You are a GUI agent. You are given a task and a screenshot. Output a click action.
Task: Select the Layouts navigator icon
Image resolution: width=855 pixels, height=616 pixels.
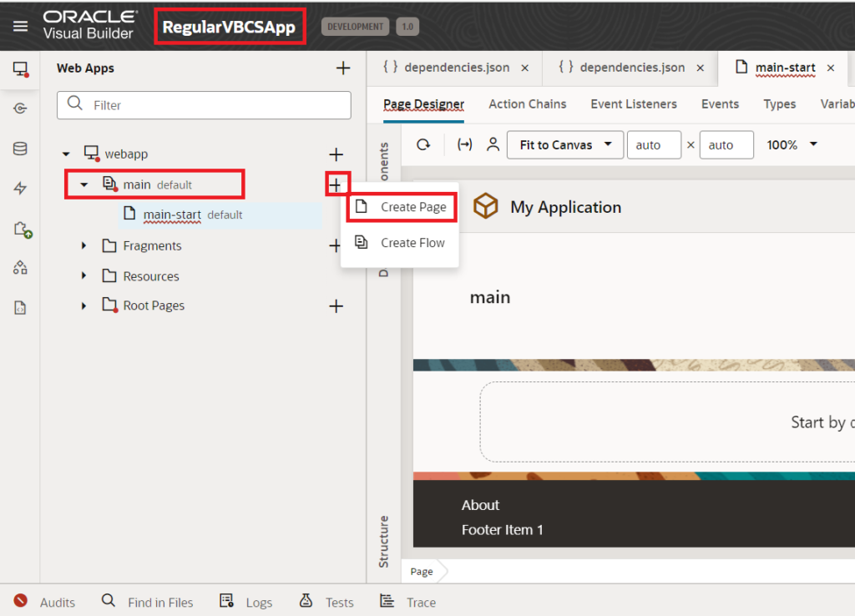[20, 267]
